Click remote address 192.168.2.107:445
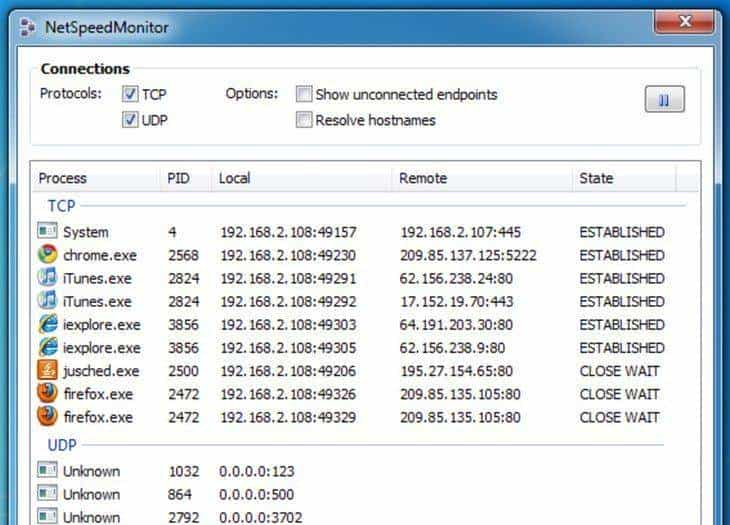Viewport: 730px width, 525px height. (x=460, y=232)
